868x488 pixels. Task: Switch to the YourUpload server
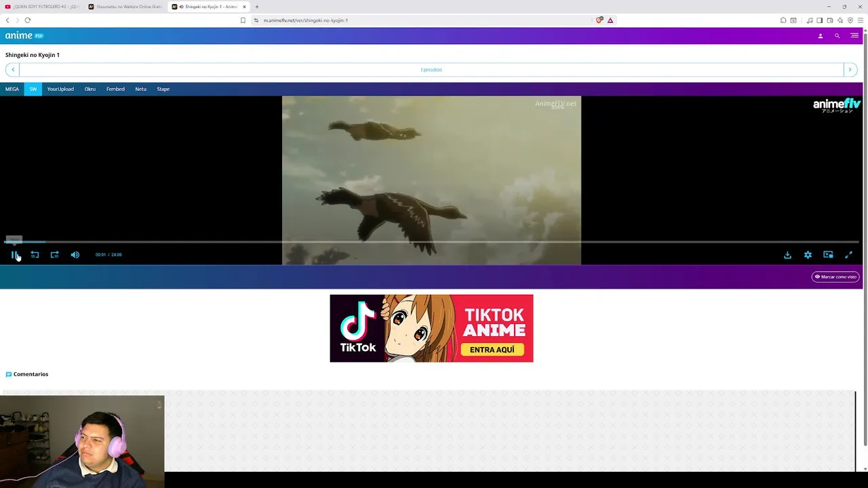(60, 89)
